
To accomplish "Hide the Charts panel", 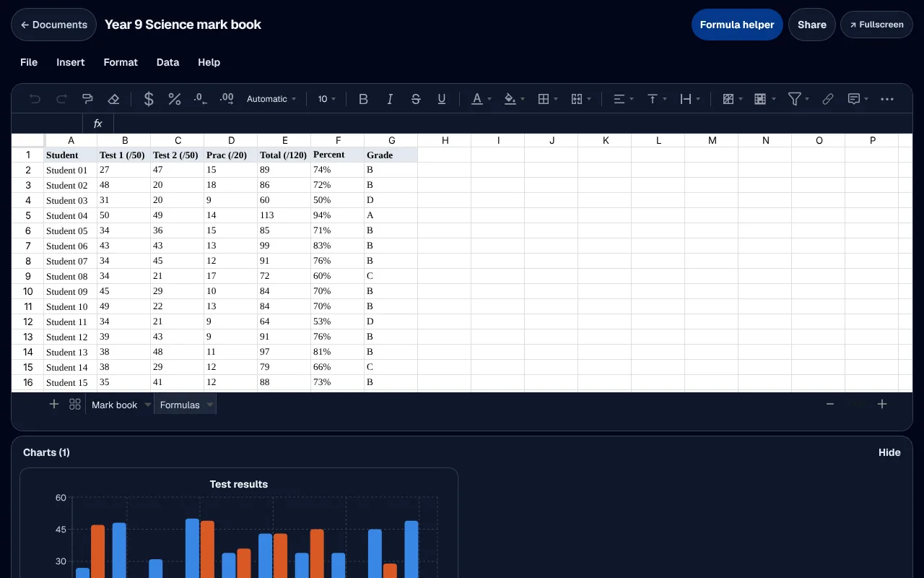I will pos(889,452).
